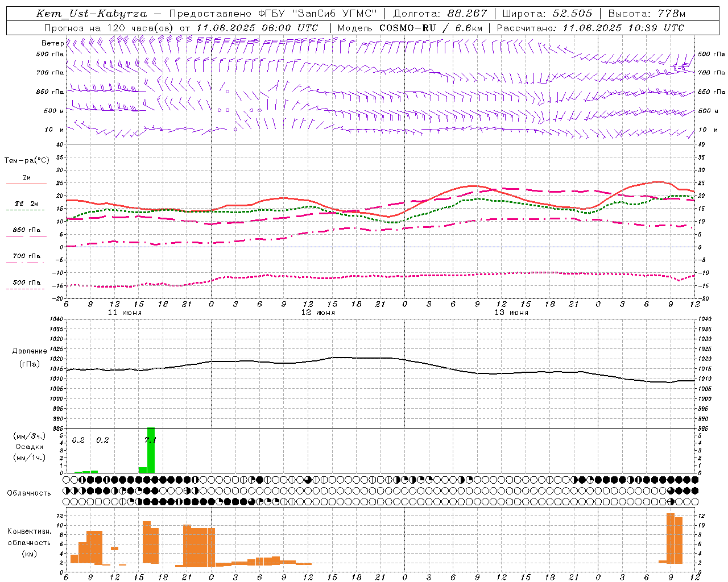
Task: Click the 'Модель COSMO-RU / 6.6км' model label
Action: pos(410,28)
